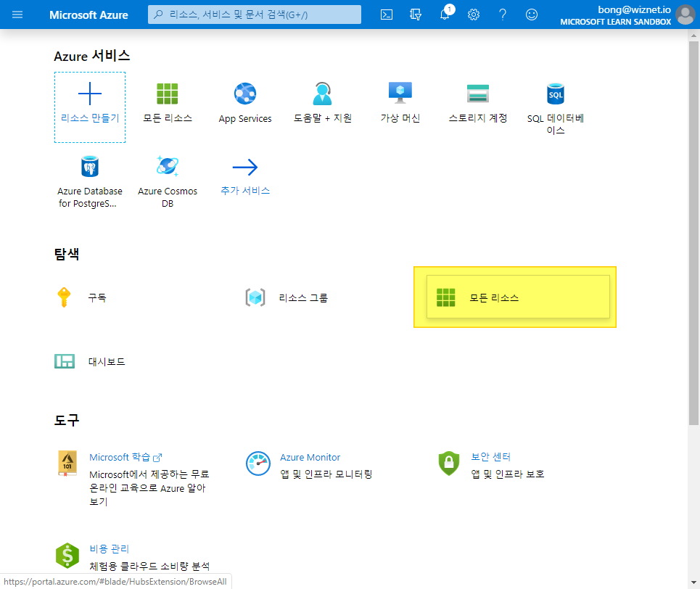Open highlighted 모든 리소스 under 탐색
Viewport: 700px width, 589px height.
pyautogui.click(x=518, y=297)
